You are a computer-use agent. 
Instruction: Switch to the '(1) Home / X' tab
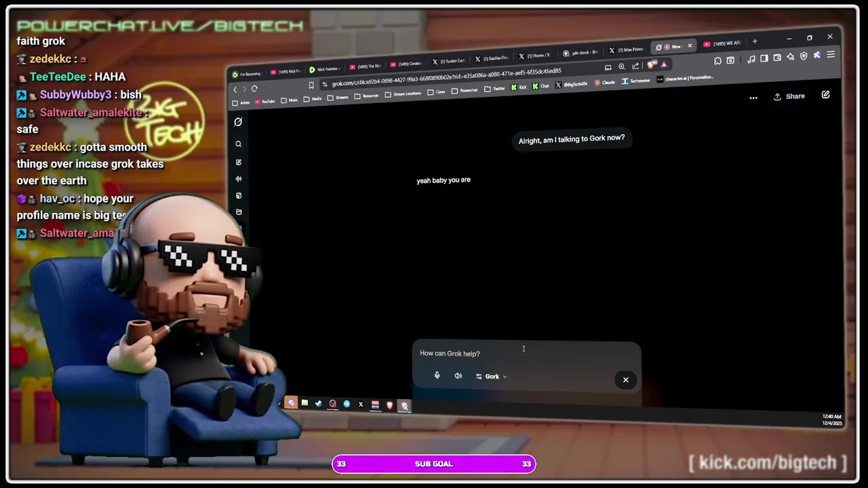[x=534, y=55]
